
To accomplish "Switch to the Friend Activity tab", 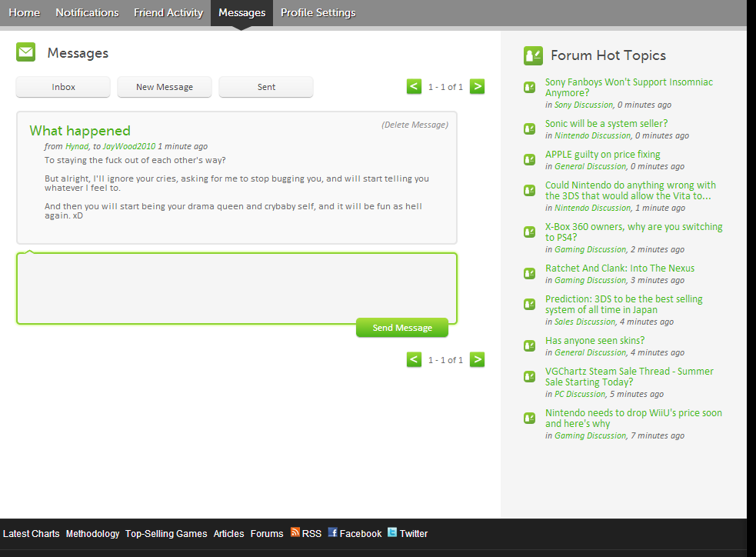I will coord(168,12).
